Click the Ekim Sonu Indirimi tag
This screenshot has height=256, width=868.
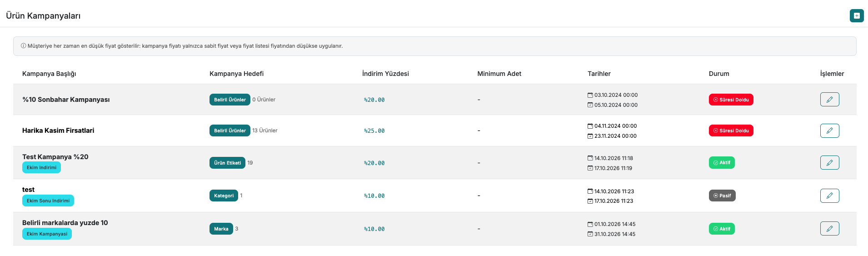coord(48,201)
